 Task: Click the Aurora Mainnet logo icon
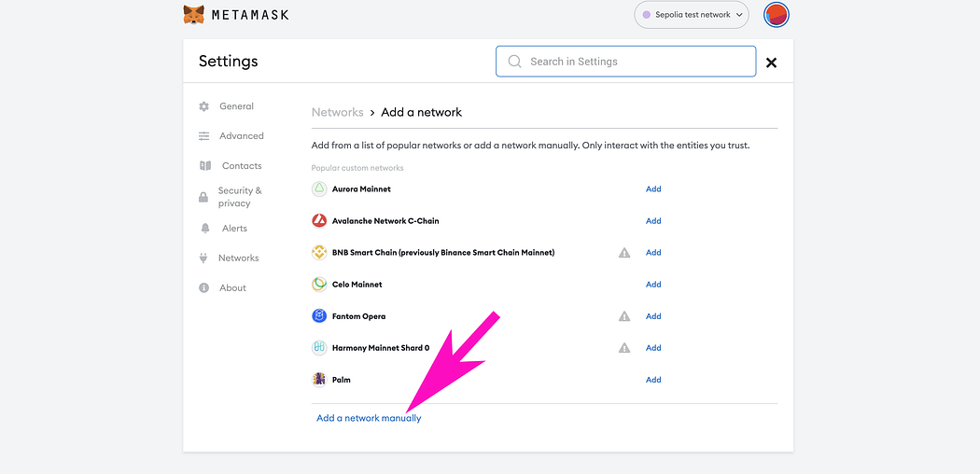tap(319, 188)
